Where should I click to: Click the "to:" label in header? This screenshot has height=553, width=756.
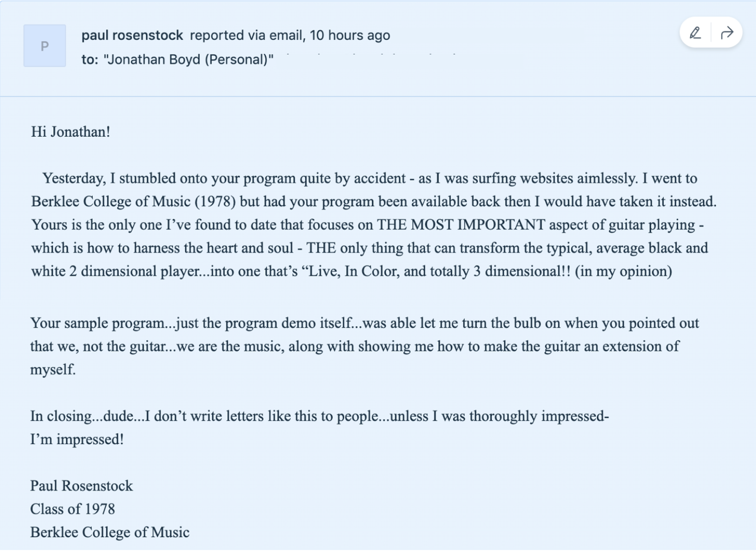90,59
